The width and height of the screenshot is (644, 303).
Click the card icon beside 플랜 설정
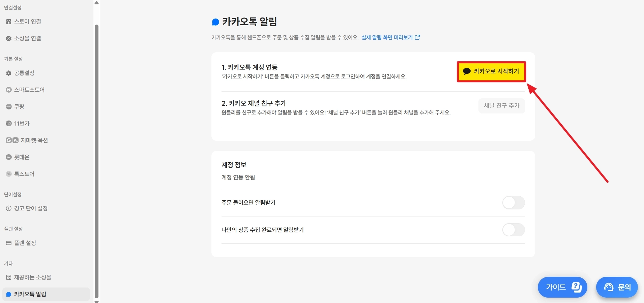[9, 243]
